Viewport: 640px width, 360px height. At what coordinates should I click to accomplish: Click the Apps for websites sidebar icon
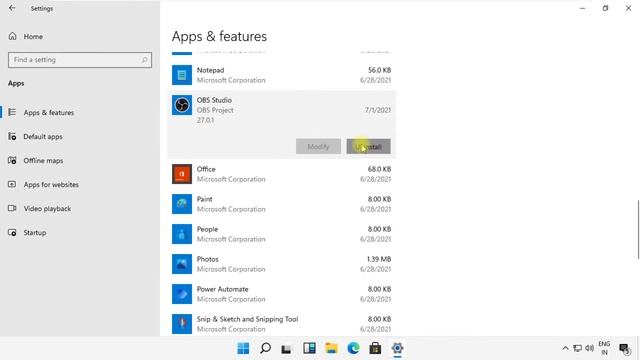12,184
